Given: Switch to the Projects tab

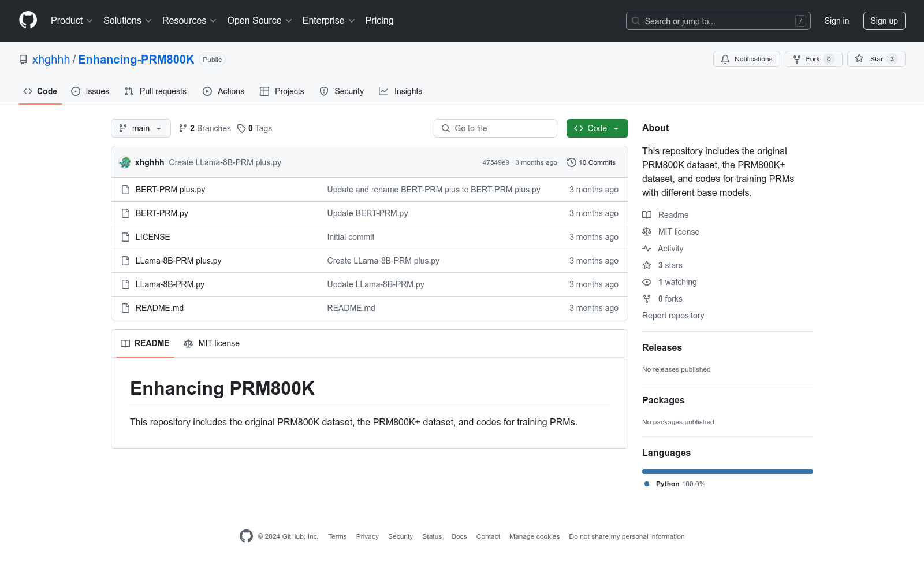Looking at the screenshot, I should point(282,91).
